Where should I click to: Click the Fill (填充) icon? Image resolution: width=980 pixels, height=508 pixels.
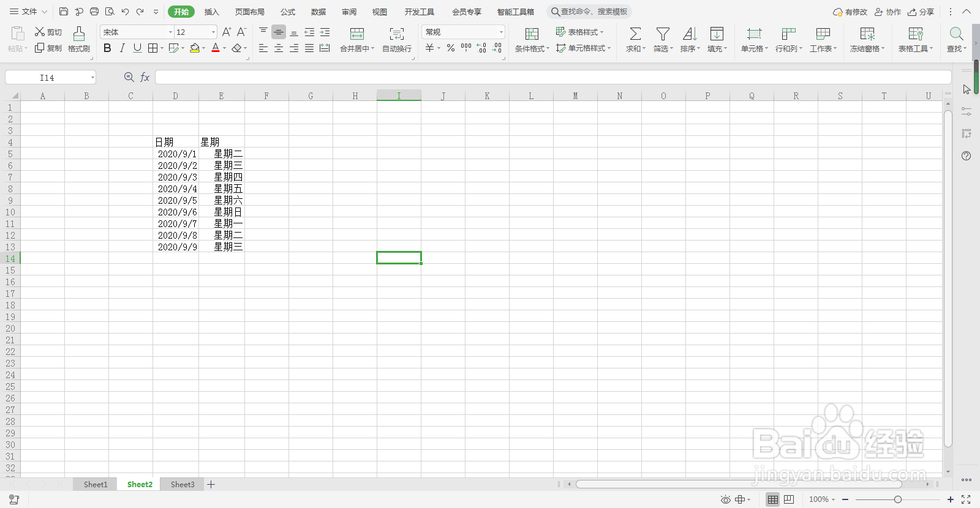(717, 34)
